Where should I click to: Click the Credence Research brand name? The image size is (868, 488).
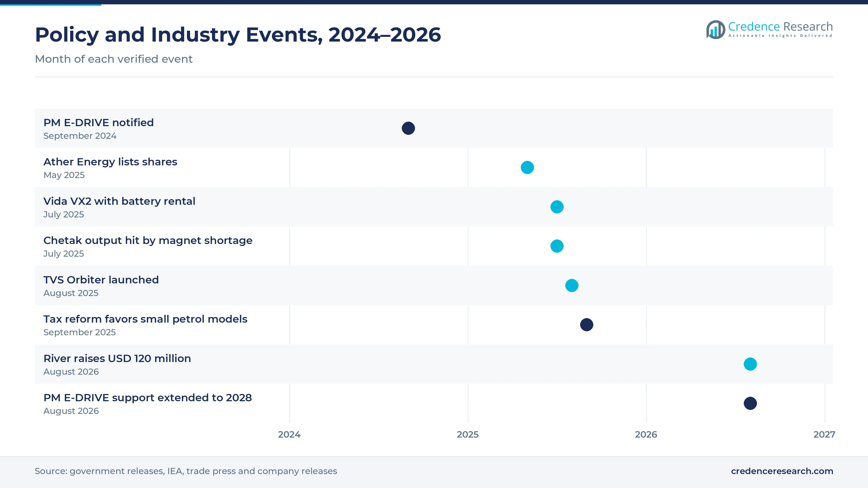tap(780, 26)
